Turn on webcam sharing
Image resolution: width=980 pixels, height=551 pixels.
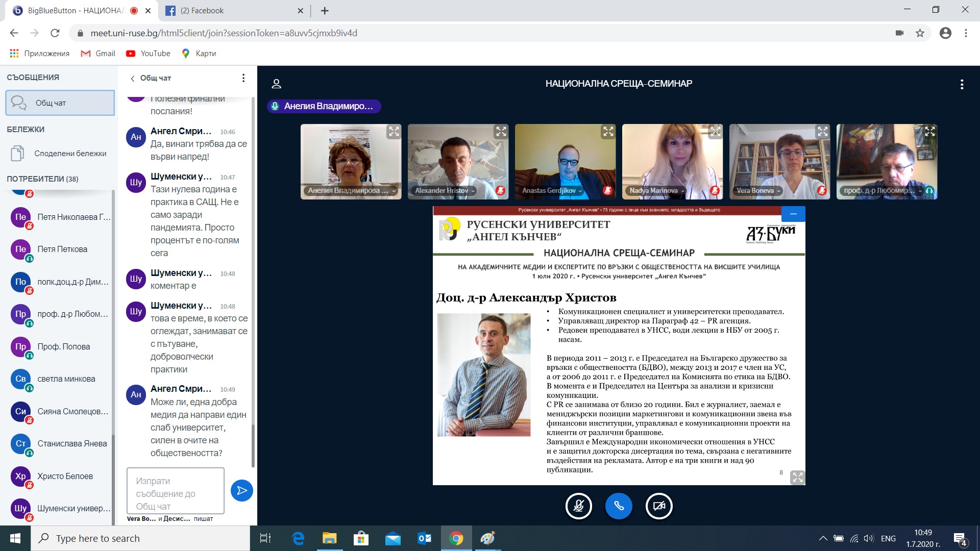(x=659, y=506)
